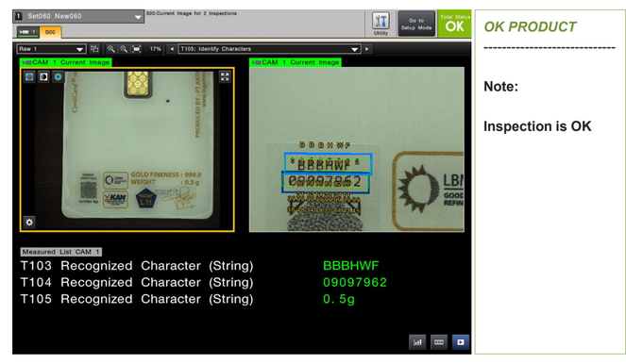Open the gear settings on camera image

click(29, 222)
